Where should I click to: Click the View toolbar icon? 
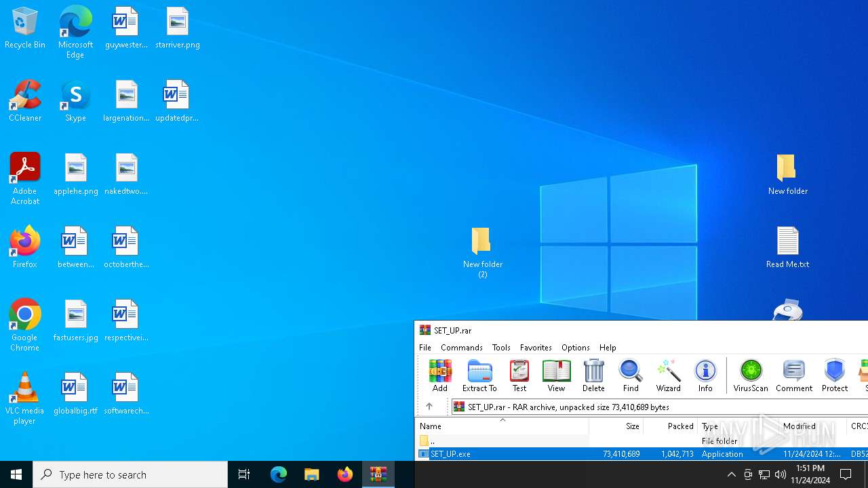[x=556, y=375]
